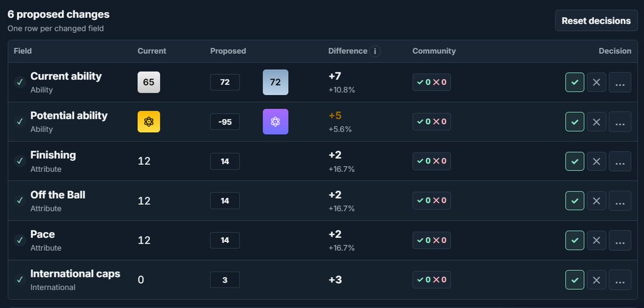
Task: Click community votes for Finishing
Action: point(431,161)
